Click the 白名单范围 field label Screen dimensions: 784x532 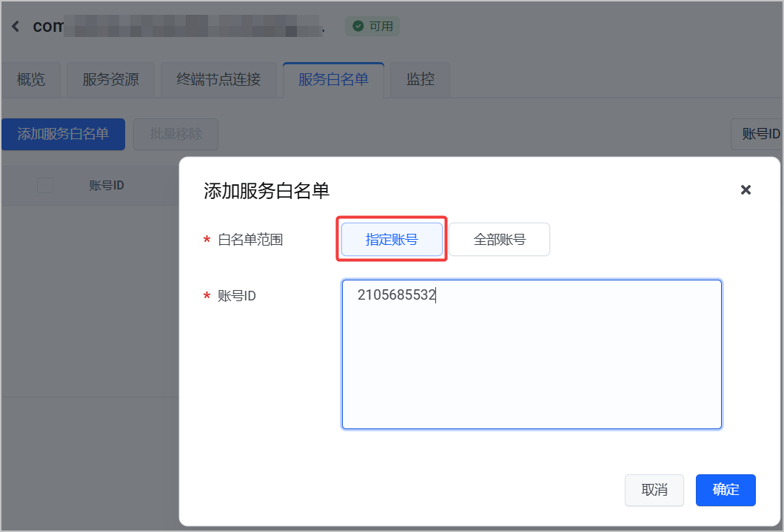250,240
